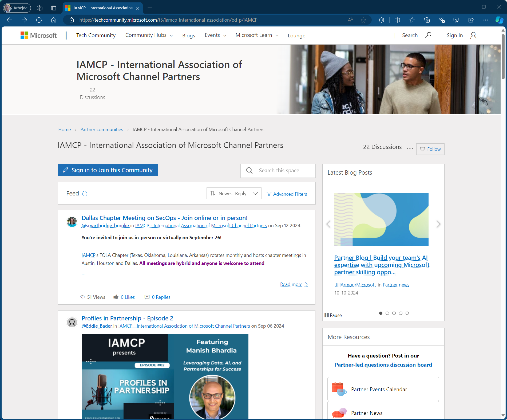The image size is (507, 420).
Task: Open community options ellipsis near 22 Discussions
Action: tap(410, 148)
